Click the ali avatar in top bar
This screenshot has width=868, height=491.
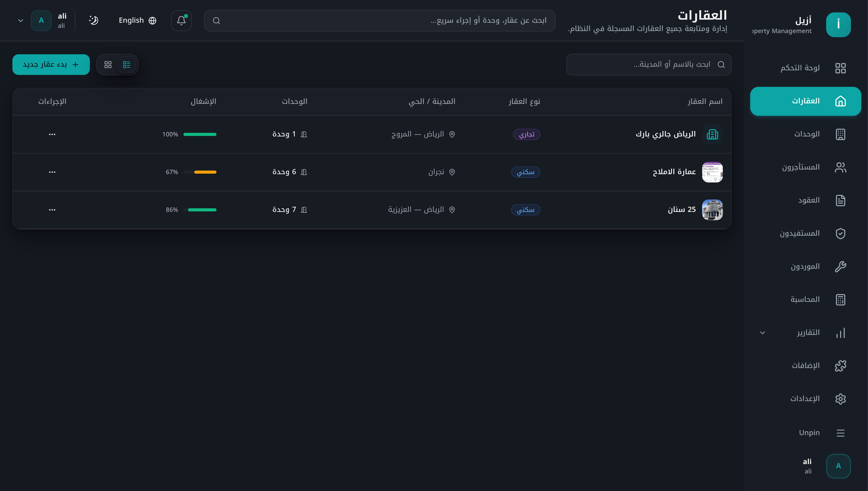pyautogui.click(x=41, y=21)
